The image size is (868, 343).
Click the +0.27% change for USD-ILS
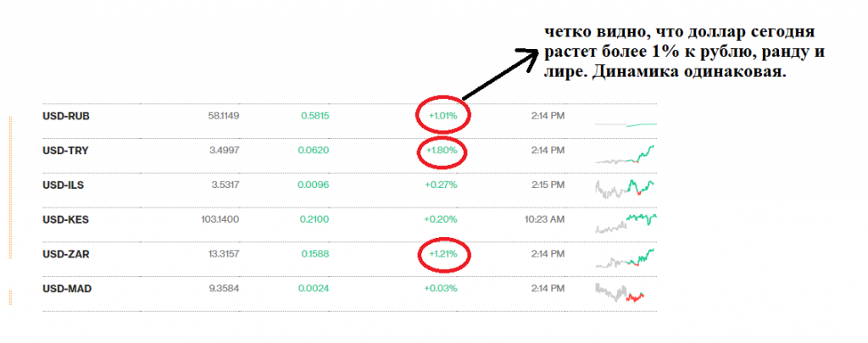pyautogui.click(x=441, y=185)
